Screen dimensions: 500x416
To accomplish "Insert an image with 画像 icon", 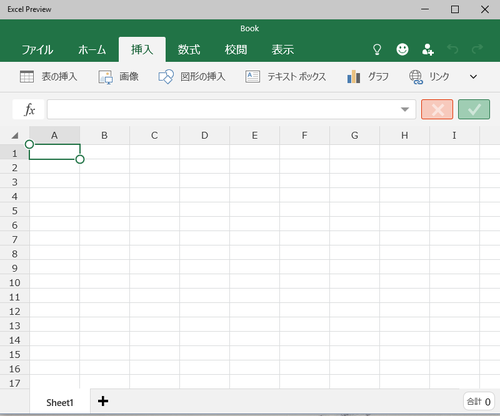I will coord(105,77).
